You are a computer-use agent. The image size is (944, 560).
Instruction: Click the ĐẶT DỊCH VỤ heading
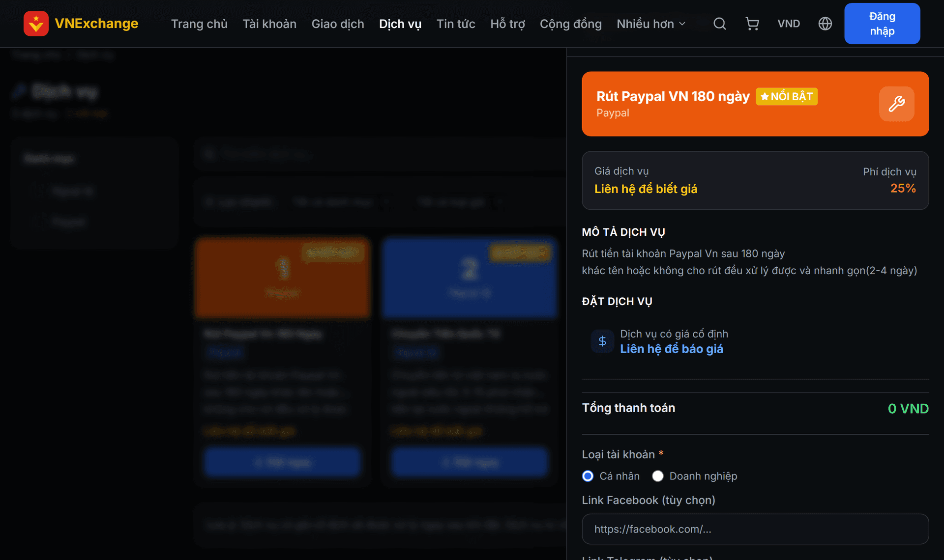pyautogui.click(x=617, y=302)
